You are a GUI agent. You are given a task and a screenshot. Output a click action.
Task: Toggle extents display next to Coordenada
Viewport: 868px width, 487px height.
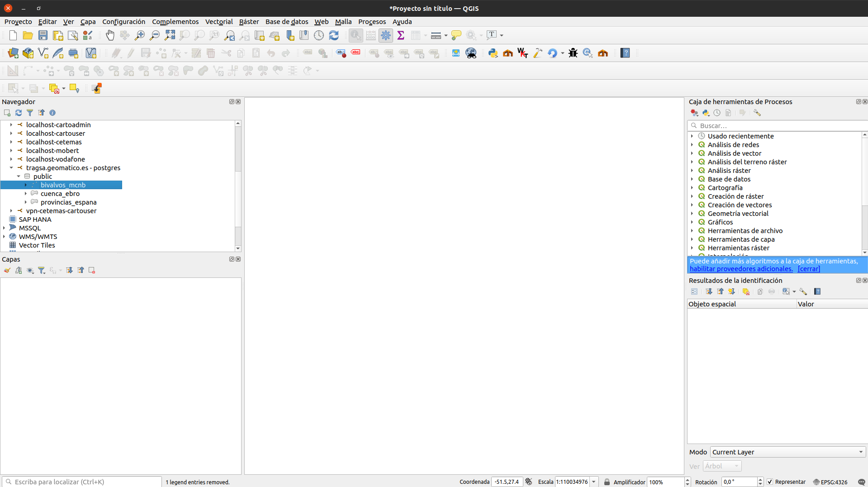[529, 482]
